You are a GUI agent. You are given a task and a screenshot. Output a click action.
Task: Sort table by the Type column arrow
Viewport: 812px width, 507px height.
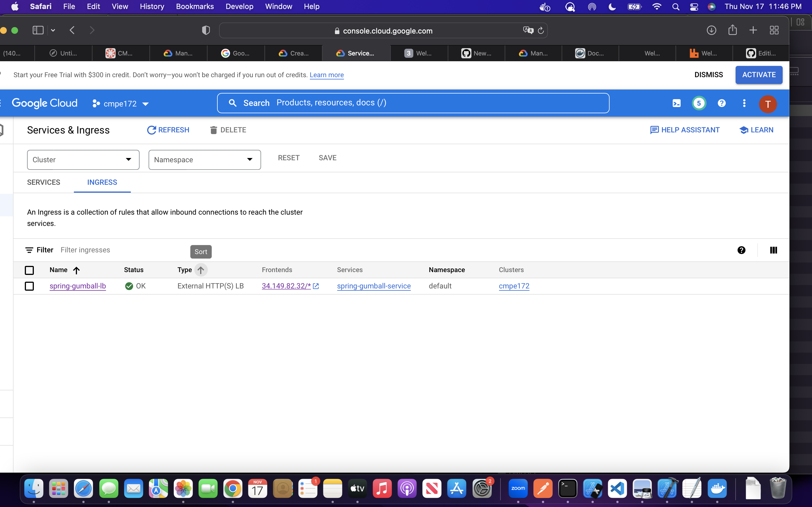[201, 270]
